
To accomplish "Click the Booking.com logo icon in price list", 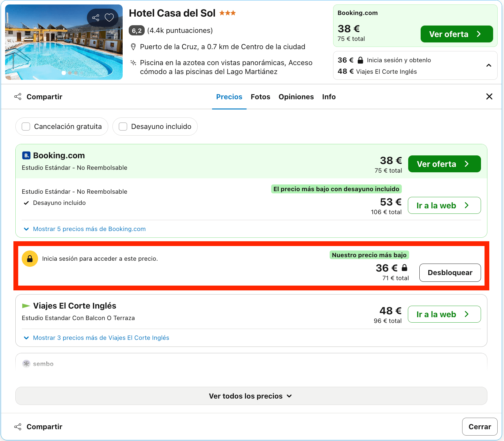I will coord(26,155).
